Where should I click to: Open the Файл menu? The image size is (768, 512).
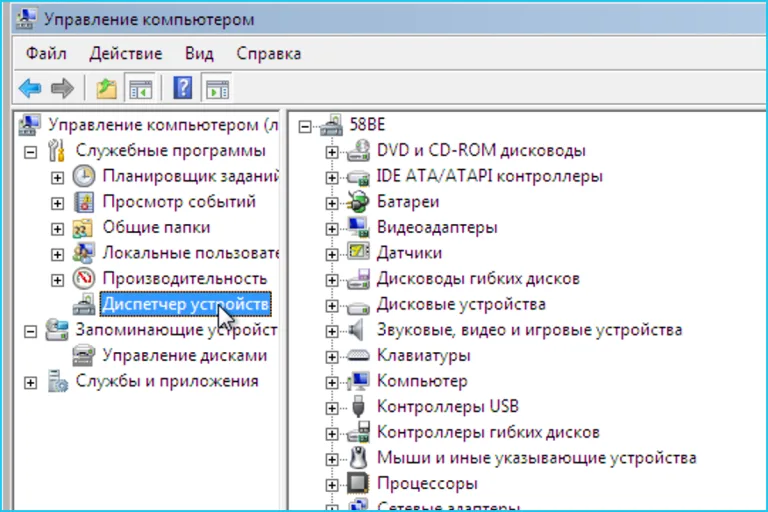tap(46, 53)
